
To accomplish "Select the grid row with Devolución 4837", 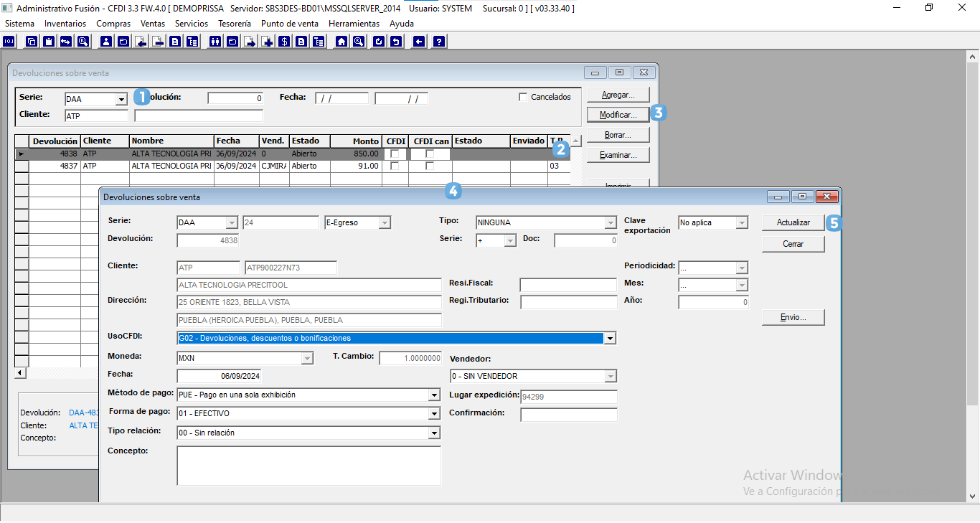I will tap(293, 166).
